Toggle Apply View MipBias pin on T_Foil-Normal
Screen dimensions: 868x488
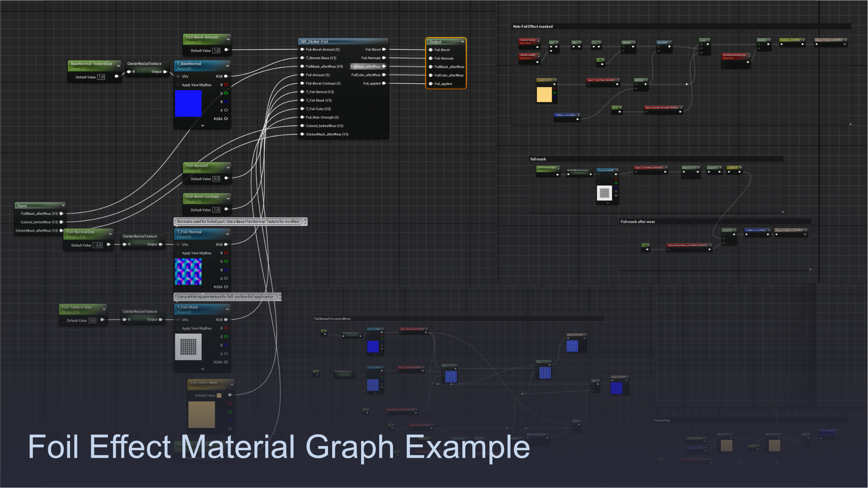coord(178,253)
